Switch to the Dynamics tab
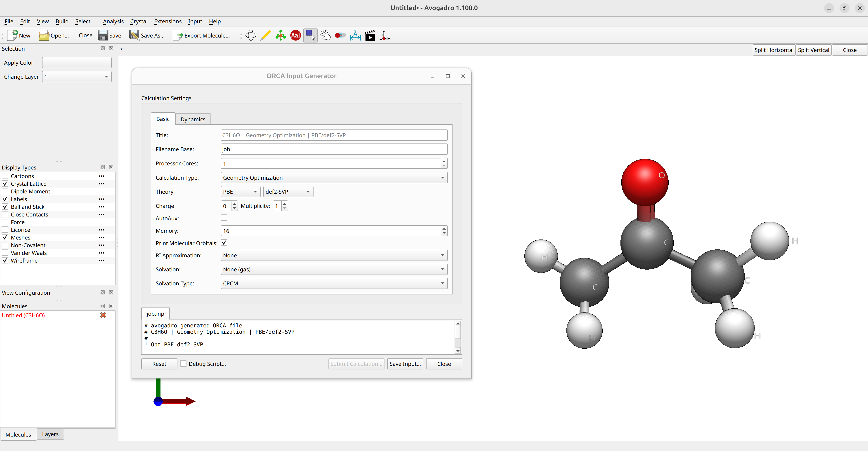The image size is (868, 451). [x=193, y=119]
